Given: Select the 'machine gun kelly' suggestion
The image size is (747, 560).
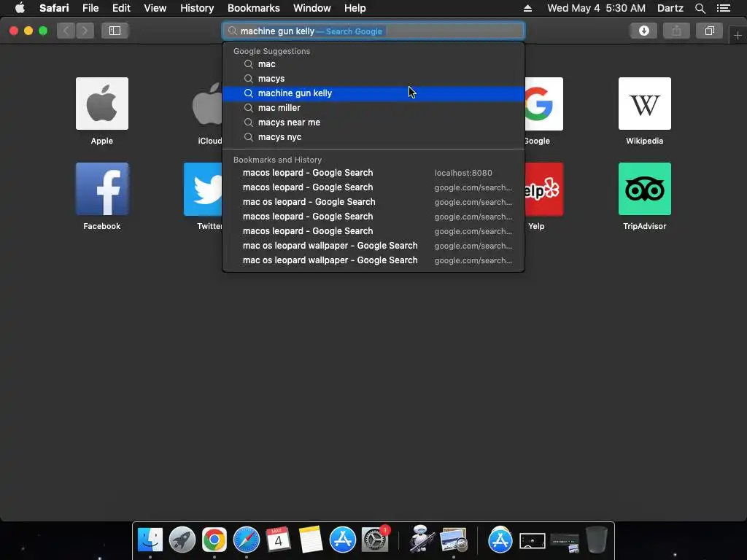Looking at the screenshot, I should (373, 93).
